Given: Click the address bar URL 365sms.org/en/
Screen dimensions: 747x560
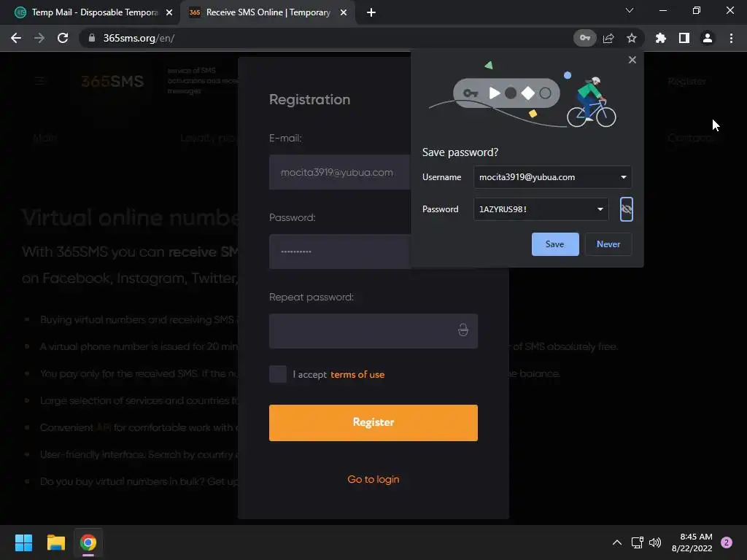Looking at the screenshot, I should point(139,38).
